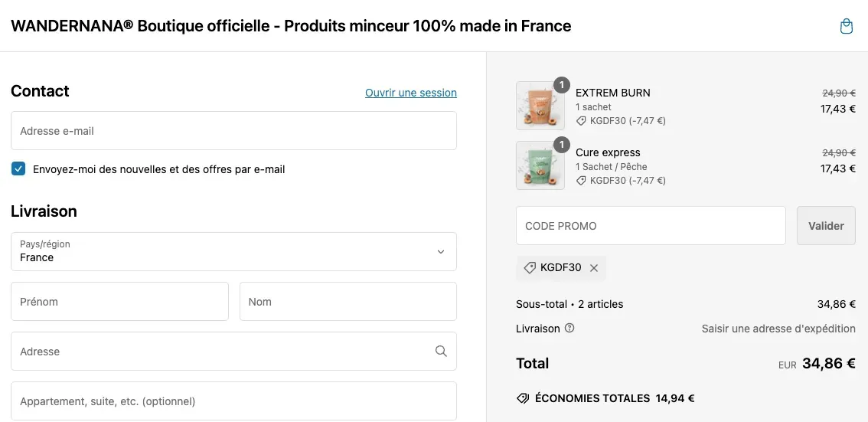Click the KGDF30 applied discount tag icon
The height and width of the screenshot is (422, 868).
(529, 268)
